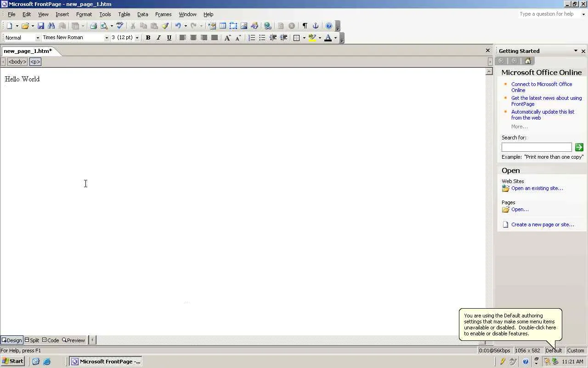
Task: Expand the Highlight color arrow
Action: point(320,38)
